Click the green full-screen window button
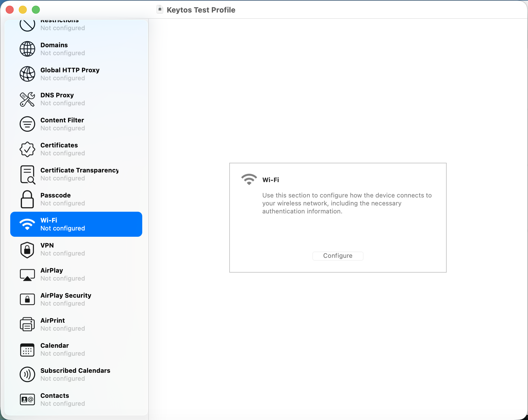Screen dimensions: 528x420 click(x=36, y=10)
